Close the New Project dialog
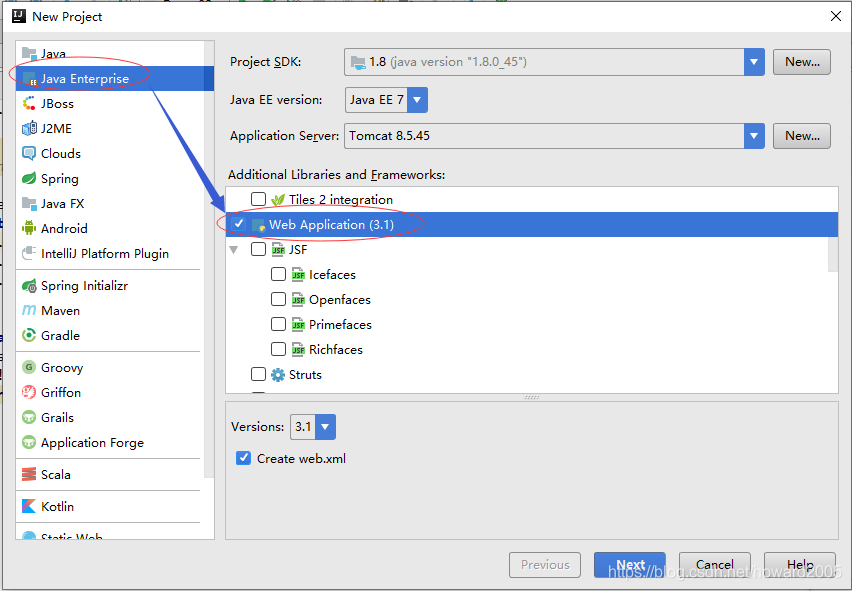This screenshot has height=591, width=852. [x=836, y=16]
